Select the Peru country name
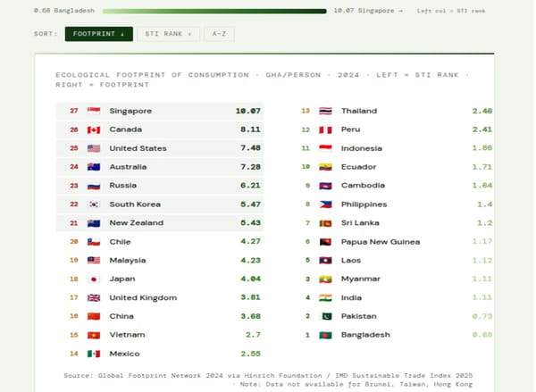536x392 pixels. (x=351, y=129)
